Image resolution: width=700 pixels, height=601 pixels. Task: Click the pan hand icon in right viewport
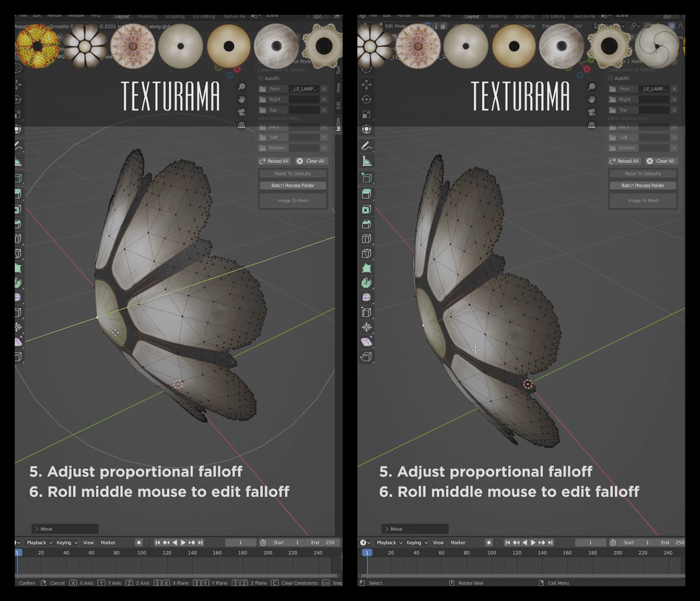[592, 99]
